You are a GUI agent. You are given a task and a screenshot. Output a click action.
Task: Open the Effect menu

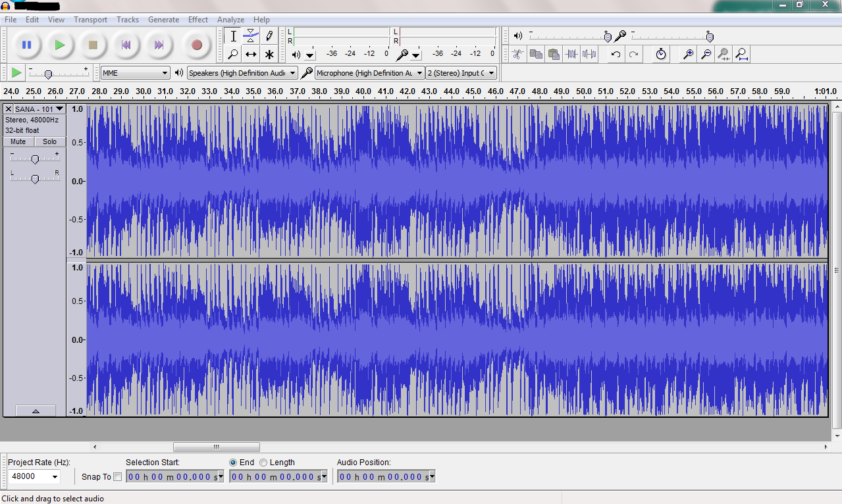coord(197,19)
